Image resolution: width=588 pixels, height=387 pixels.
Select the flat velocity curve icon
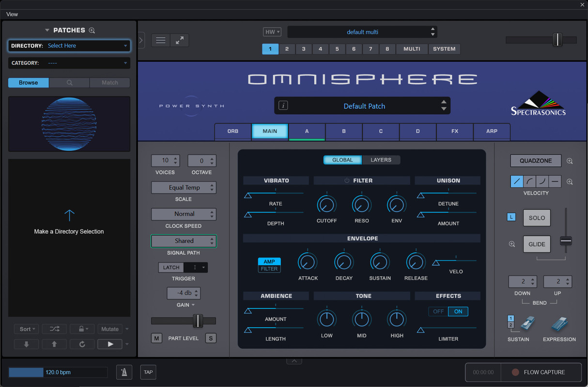[x=555, y=182]
